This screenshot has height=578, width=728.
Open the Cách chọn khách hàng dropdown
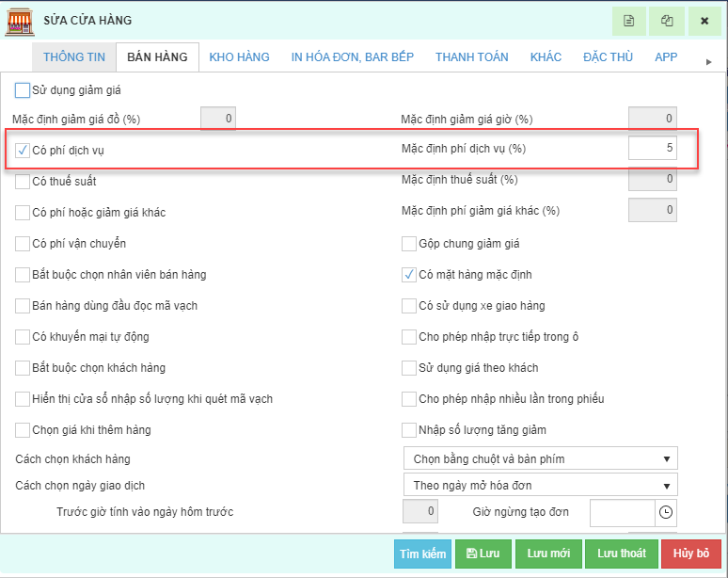tap(540, 458)
